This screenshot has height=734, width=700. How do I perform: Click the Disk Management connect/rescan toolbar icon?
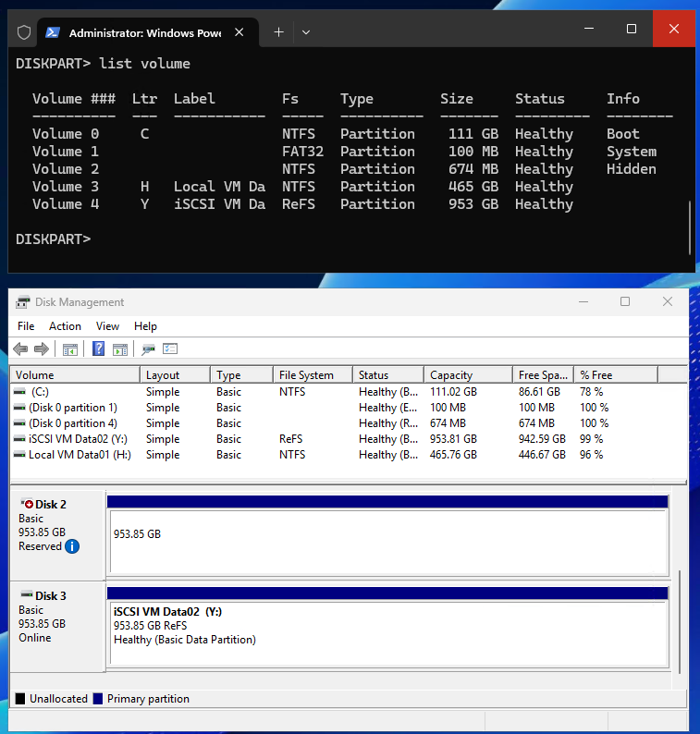pos(149,349)
